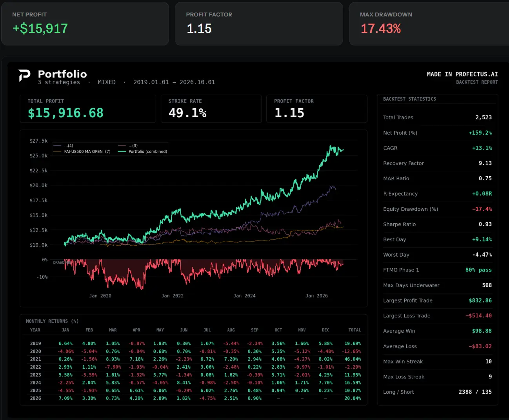
Task: Click the Worst Day value -4.47%
Action: pos(482,255)
